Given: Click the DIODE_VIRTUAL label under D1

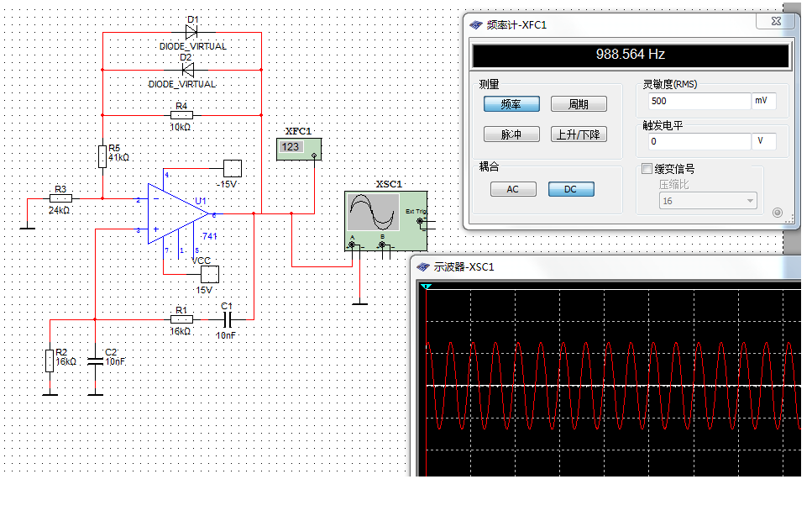Looking at the screenshot, I should 192,46.
